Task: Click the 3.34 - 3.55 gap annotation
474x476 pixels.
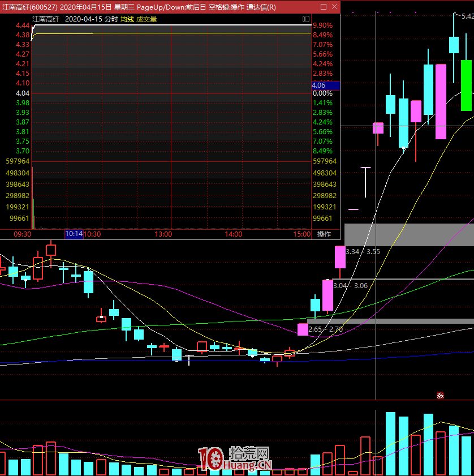Action: (x=363, y=252)
